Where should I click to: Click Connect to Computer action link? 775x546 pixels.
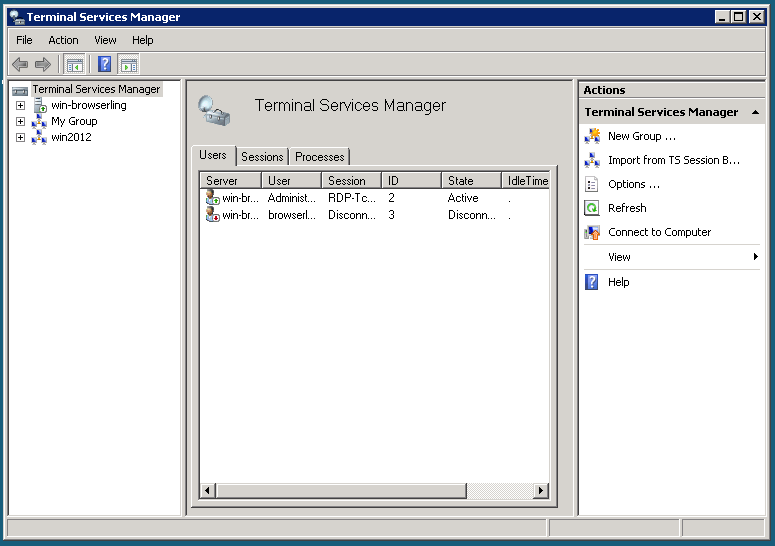659,232
